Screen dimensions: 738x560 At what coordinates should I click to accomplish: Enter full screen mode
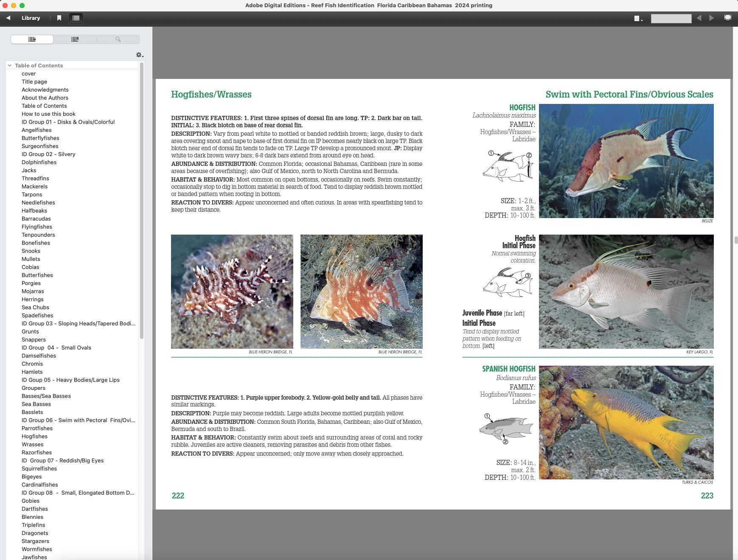click(x=727, y=18)
